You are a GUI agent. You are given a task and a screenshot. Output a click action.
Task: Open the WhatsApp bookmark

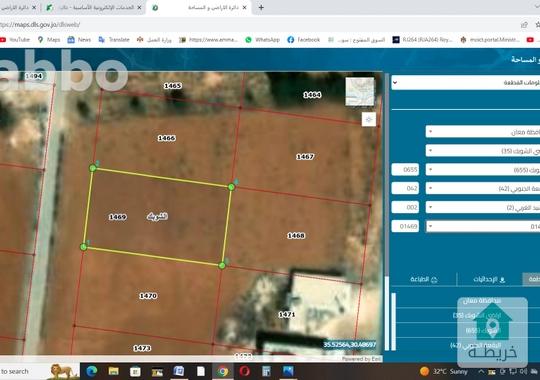click(262, 40)
